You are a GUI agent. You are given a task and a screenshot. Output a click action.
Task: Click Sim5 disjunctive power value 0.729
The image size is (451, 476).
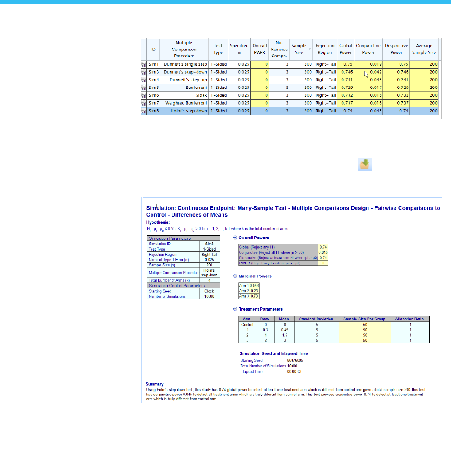tap(396, 88)
